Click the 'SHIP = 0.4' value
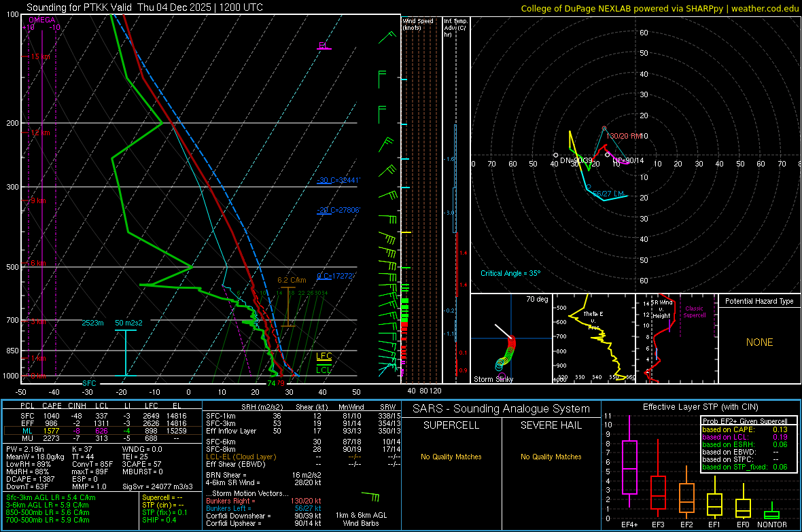802x532 pixels. [159, 520]
